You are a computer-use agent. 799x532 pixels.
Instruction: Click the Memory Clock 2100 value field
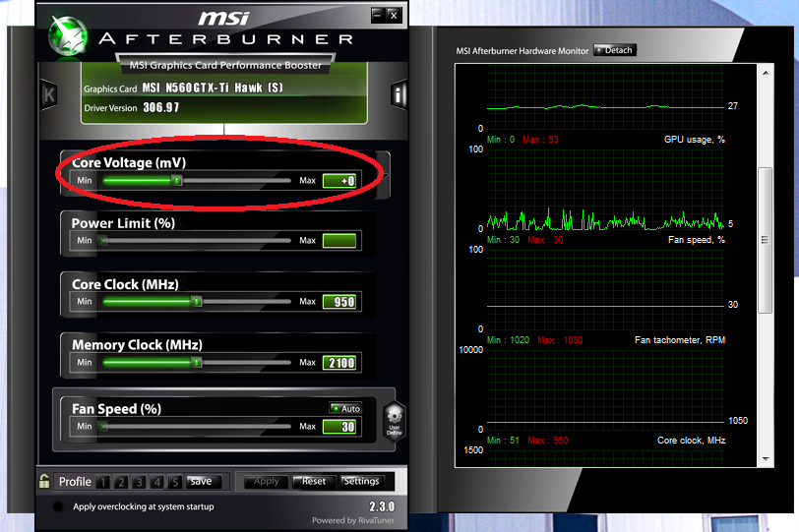[339, 363]
